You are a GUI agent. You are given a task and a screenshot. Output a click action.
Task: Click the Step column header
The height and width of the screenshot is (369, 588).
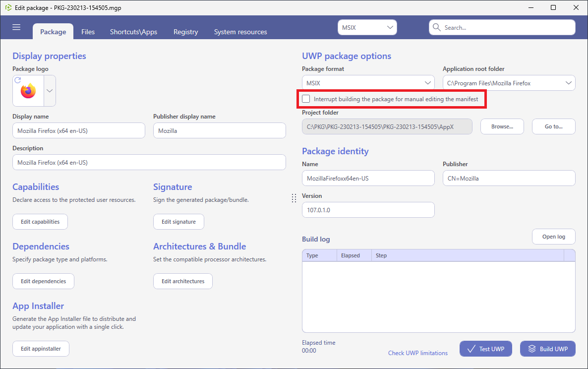(468, 255)
